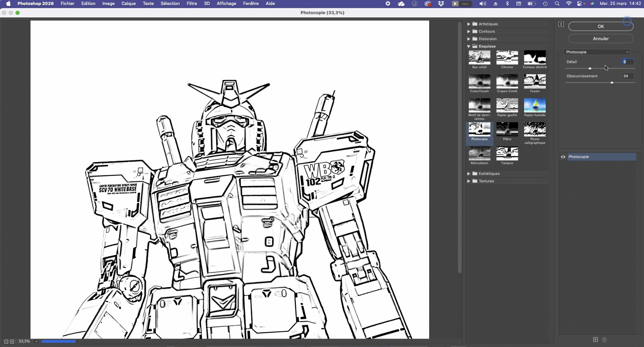Click the zoom out minus button
This screenshot has width=644, height=347.
tap(6, 342)
